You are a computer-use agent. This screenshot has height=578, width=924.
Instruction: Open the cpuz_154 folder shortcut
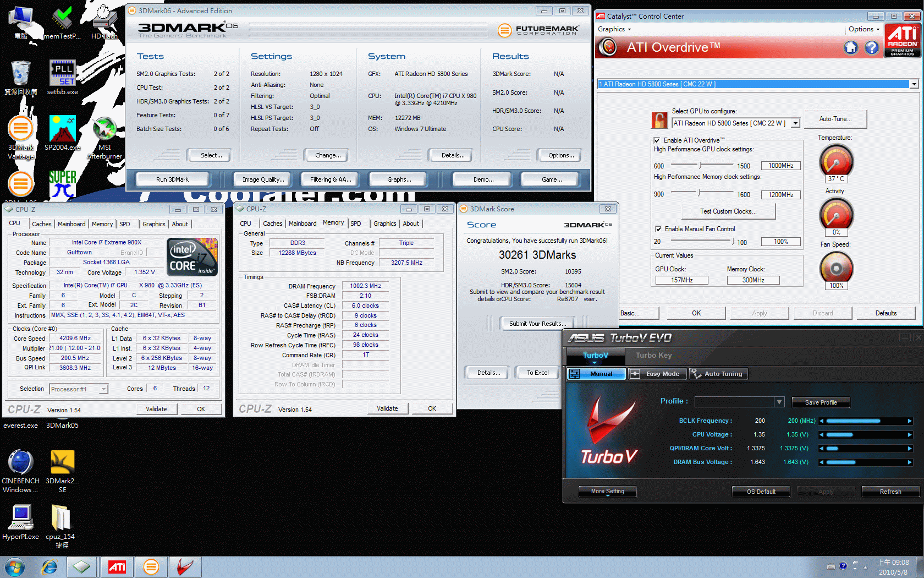click(x=62, y=526)
